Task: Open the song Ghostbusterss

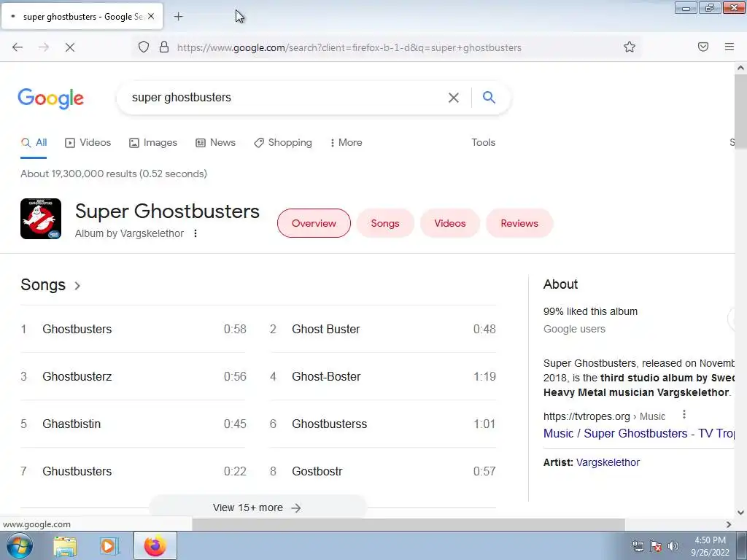Action: (383, 424)
